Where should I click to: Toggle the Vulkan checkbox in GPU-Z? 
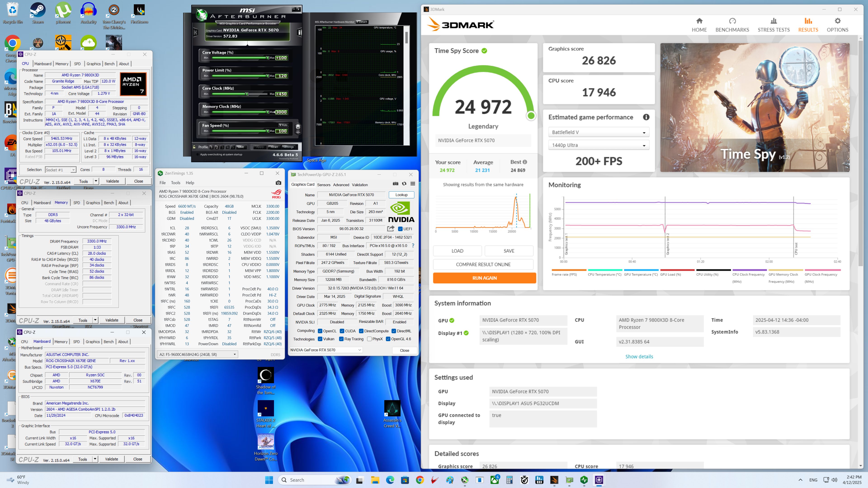(320, 339)
